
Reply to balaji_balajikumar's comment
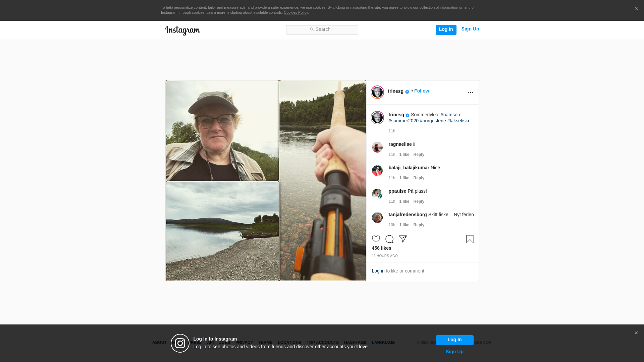point(419,178)
